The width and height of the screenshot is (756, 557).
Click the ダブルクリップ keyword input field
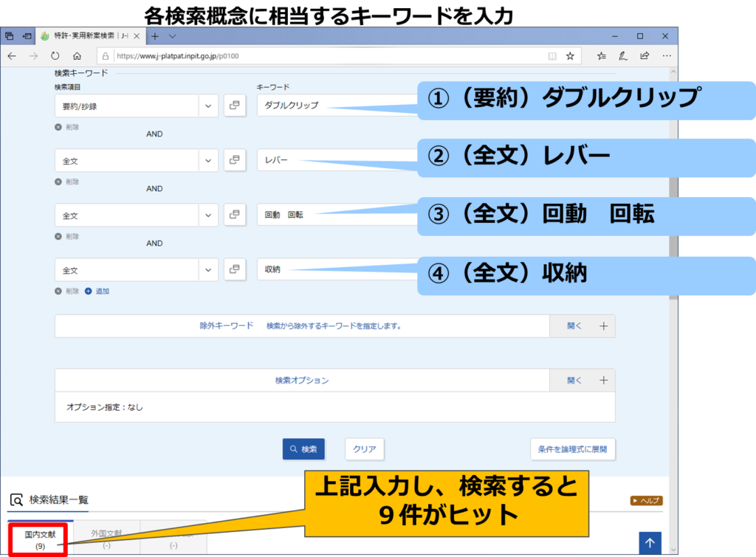coord(332,105)
